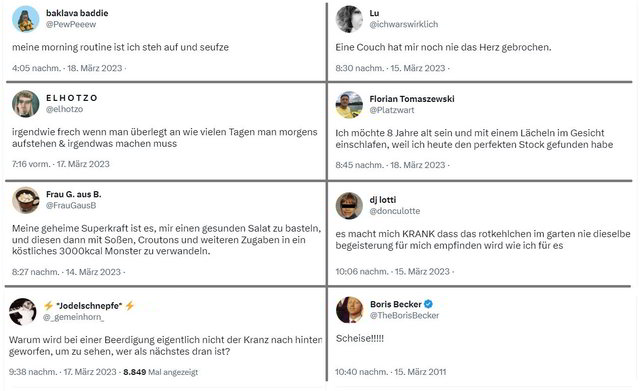Open Frau G. aus B. avatar
This screenshot has width=640, height=391.
tap(25, 200)
